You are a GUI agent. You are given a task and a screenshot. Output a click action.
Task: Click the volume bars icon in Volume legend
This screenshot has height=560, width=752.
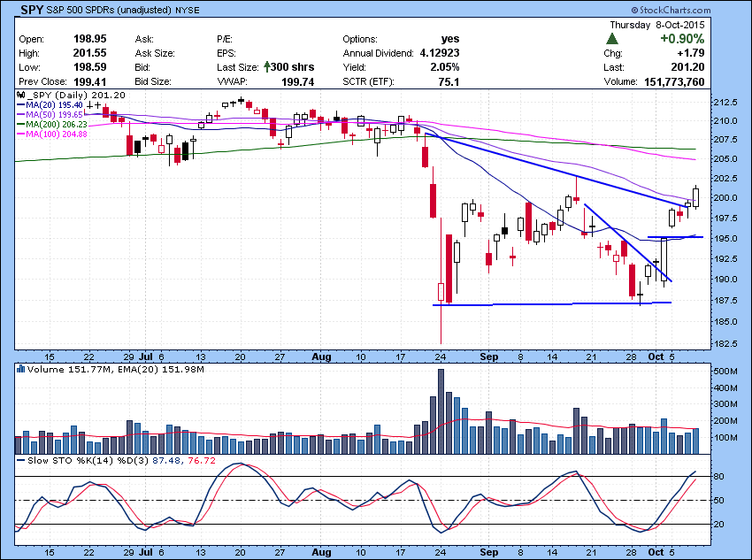click(x=20, y=369)
